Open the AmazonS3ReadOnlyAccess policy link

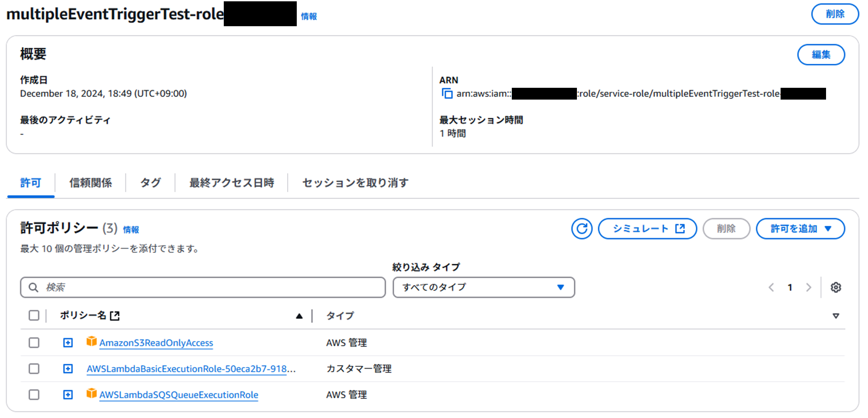(x=156, y=343)
